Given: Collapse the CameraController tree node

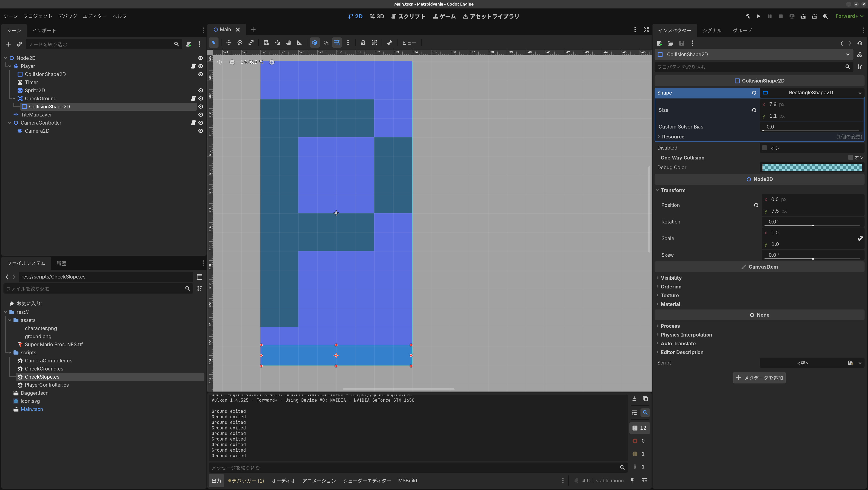Looking at the screenshot, I should (x=10, y=123).
